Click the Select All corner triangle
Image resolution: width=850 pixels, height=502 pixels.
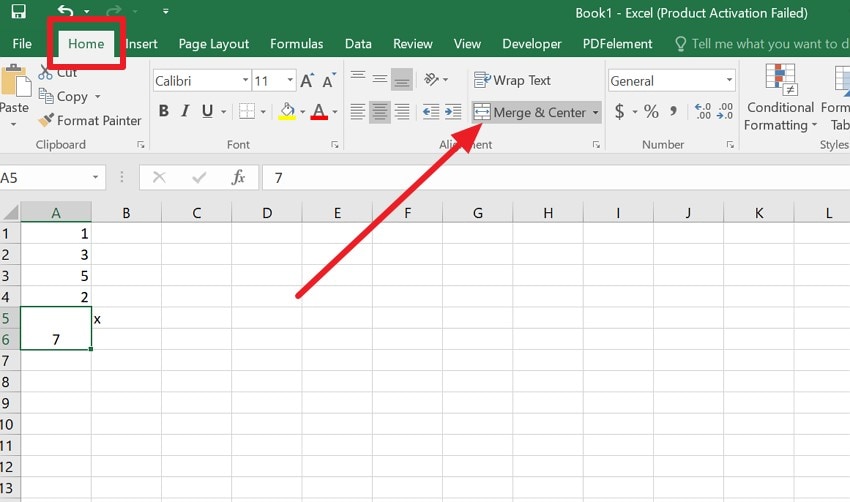[x=10, y=212]
